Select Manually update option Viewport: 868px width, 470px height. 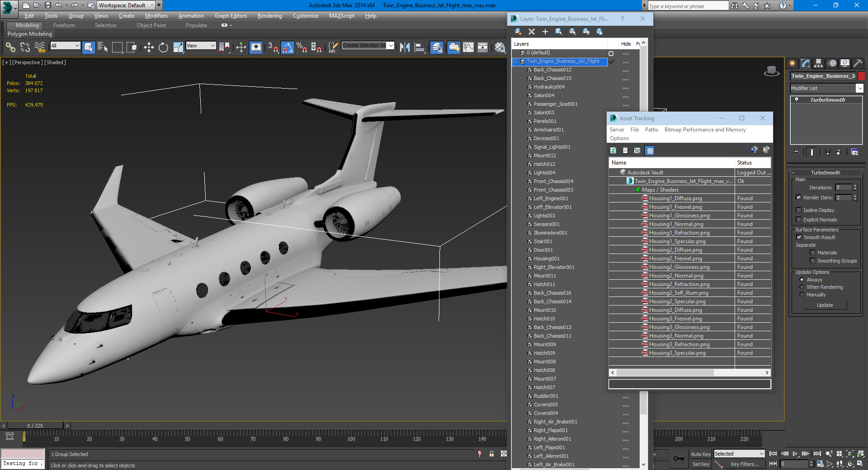(802, 295)
